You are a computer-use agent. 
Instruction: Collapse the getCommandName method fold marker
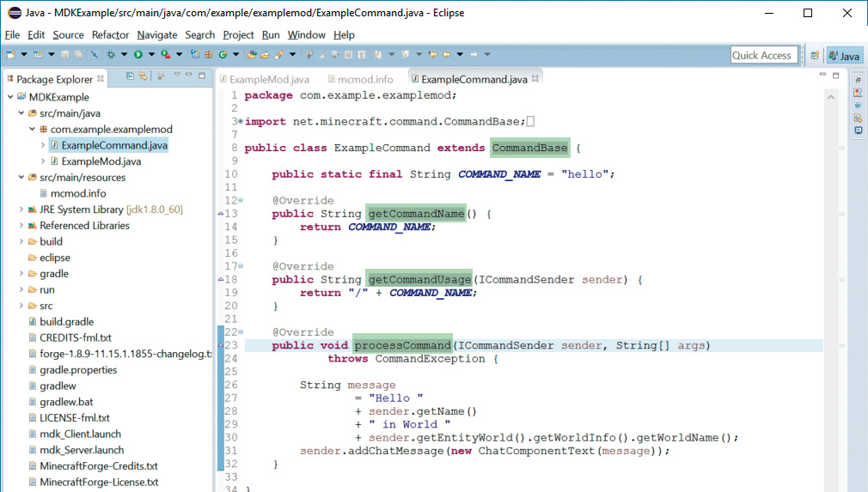240,200
